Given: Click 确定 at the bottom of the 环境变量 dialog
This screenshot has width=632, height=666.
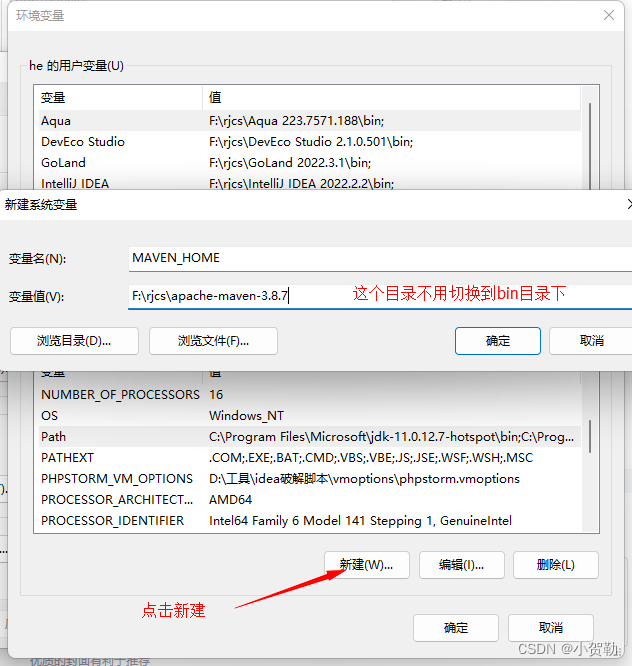Looking at the screenshot, I should [x=456, y=628].
